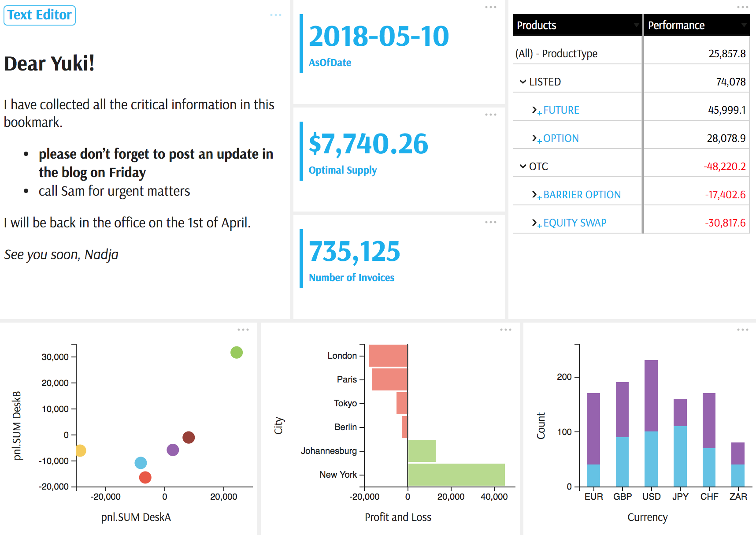Collapse the OTC row
Image resolution: width=756 pixels, height=535 pixels.
[x=523, y=166]
